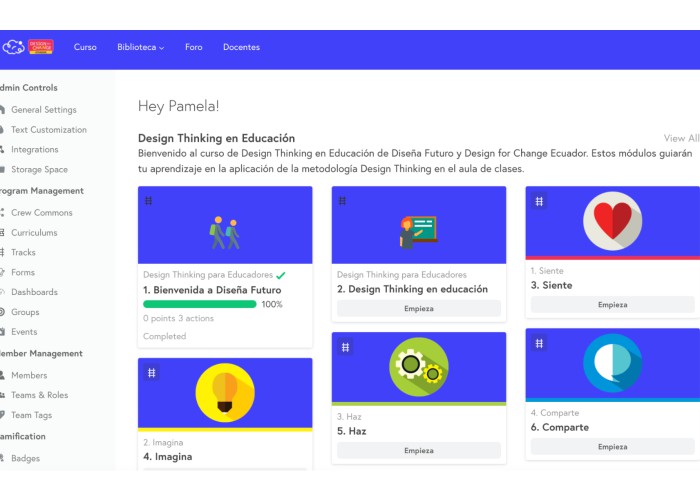The image size is (700, 500).
Task: Click the Members person icon in the sidebar
Action: pyautogui.click(x=2, y=375)
